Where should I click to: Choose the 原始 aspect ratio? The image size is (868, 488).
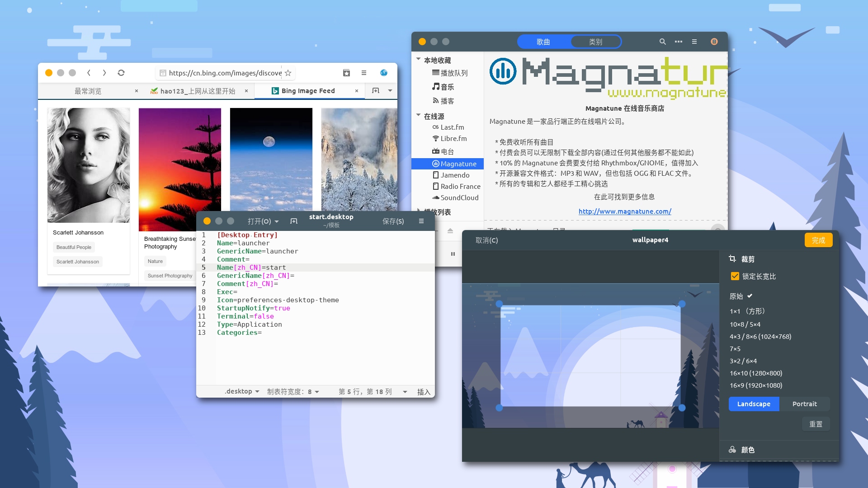(741, 296)
